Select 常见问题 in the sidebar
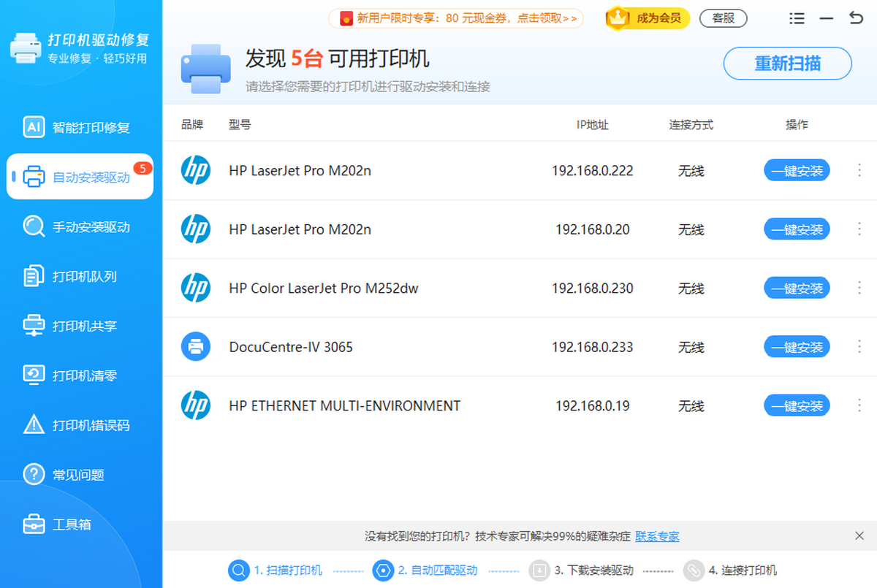The width and height of the screenshot is (877, 588). coord(80,474)
